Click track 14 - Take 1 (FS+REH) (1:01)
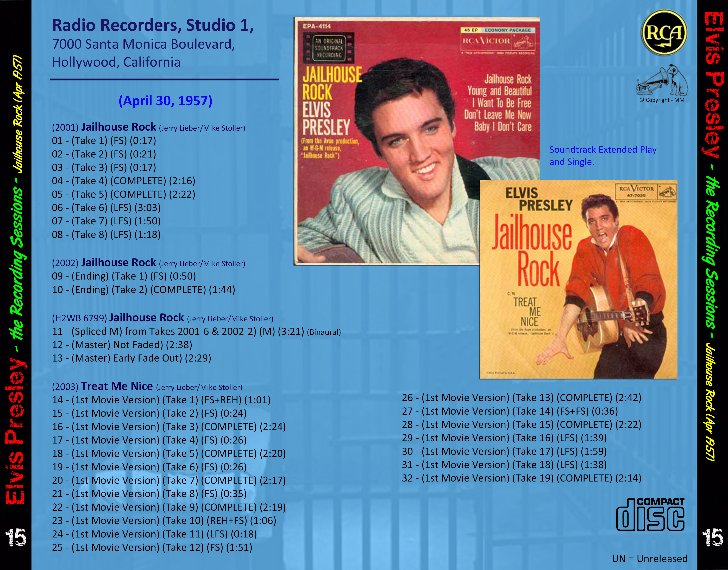The height and width of the screenshot is (570, 728). pyautogui.click(x=161, y=400)
